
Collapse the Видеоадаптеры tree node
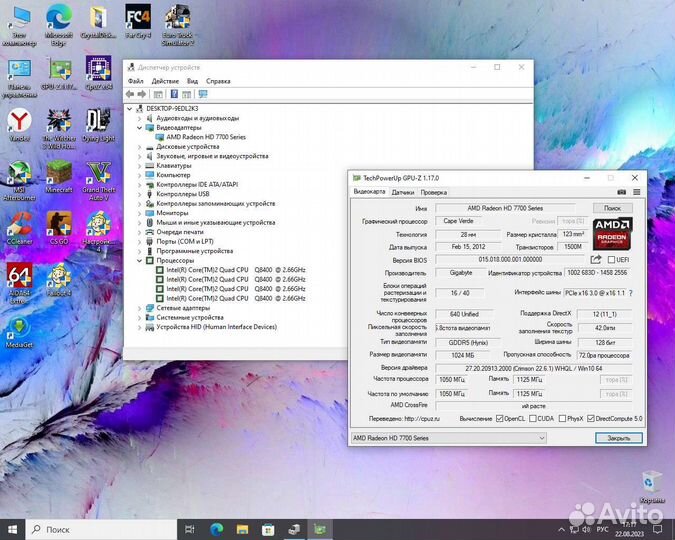[x=139, y=128]
